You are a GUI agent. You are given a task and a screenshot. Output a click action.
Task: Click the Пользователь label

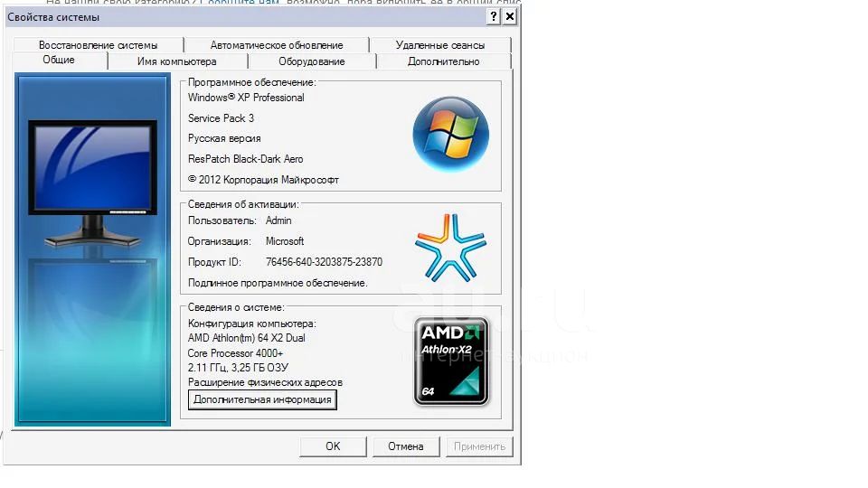(x=222, y=221)
